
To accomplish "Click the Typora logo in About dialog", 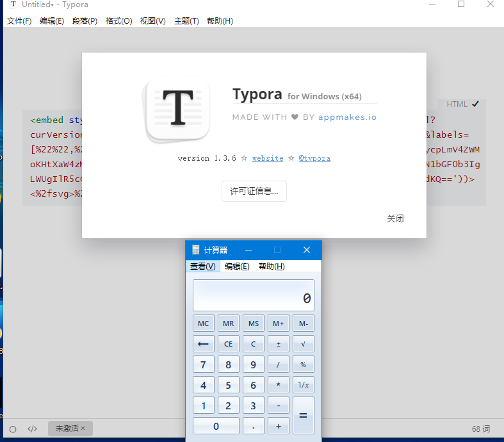I will [177, 110].
